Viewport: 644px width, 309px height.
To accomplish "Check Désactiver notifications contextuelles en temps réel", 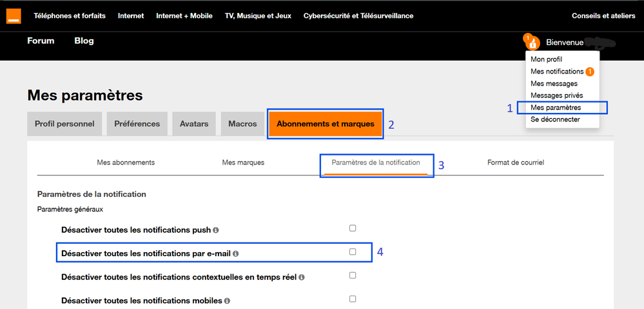I will pyautogui.click(x=353, y=275).
